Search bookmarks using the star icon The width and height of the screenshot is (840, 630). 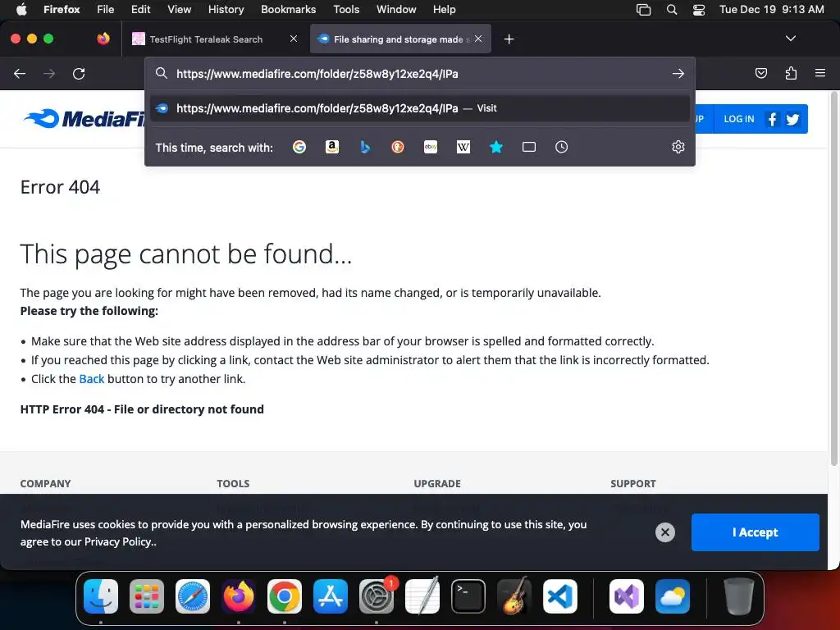click(496, 147)
